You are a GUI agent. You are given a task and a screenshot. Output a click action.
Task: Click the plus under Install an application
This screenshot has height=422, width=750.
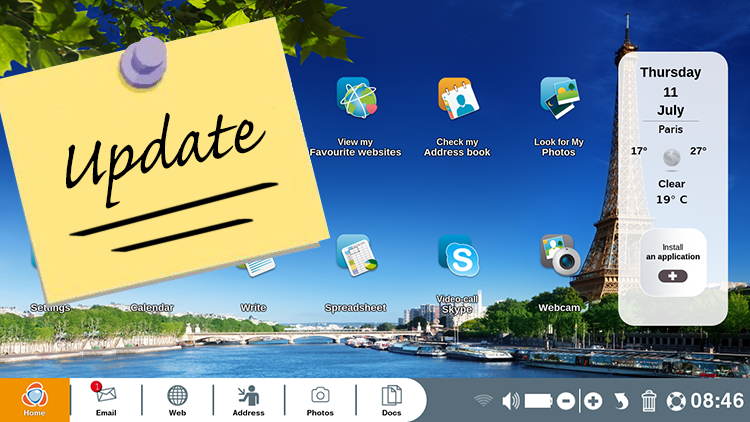673,276
